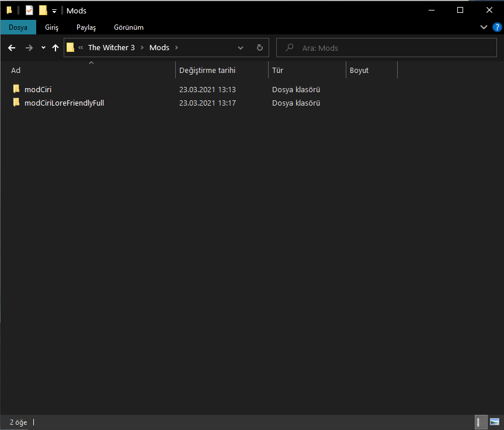Expand address bar history dropdown
This screenshot has height=430, width=504.
click(x=241, y=48)
